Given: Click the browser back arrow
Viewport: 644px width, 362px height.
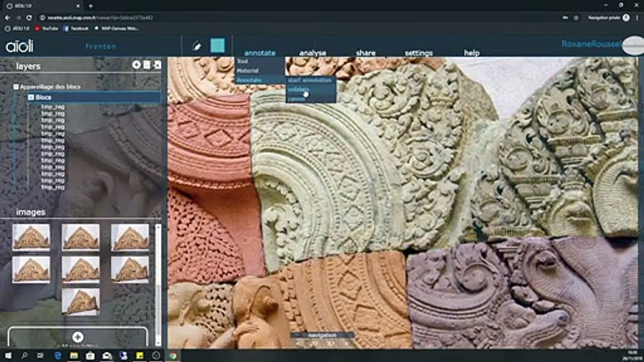Looking at the screenshot, I should click(8, 18).
